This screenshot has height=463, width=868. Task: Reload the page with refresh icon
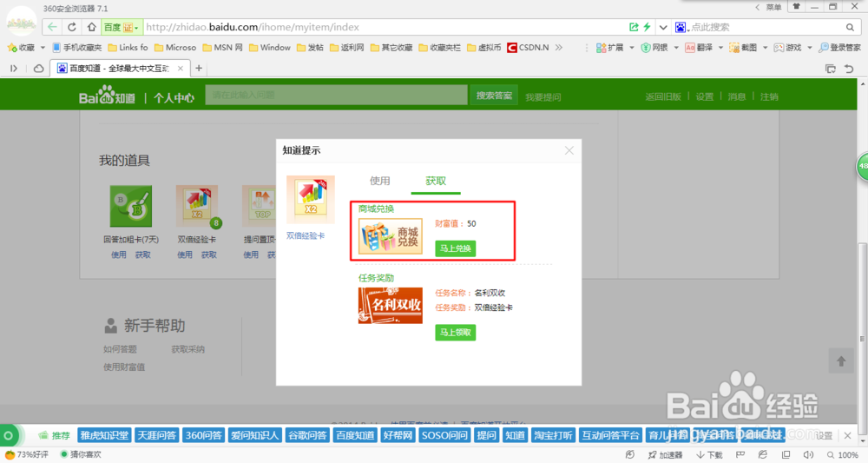point(72,27)
